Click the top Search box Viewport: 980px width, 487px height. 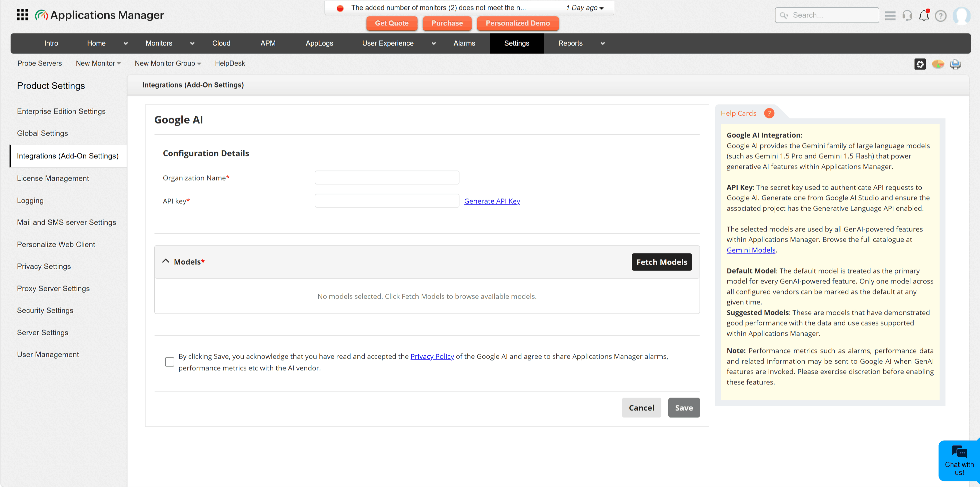pos(827,15)
